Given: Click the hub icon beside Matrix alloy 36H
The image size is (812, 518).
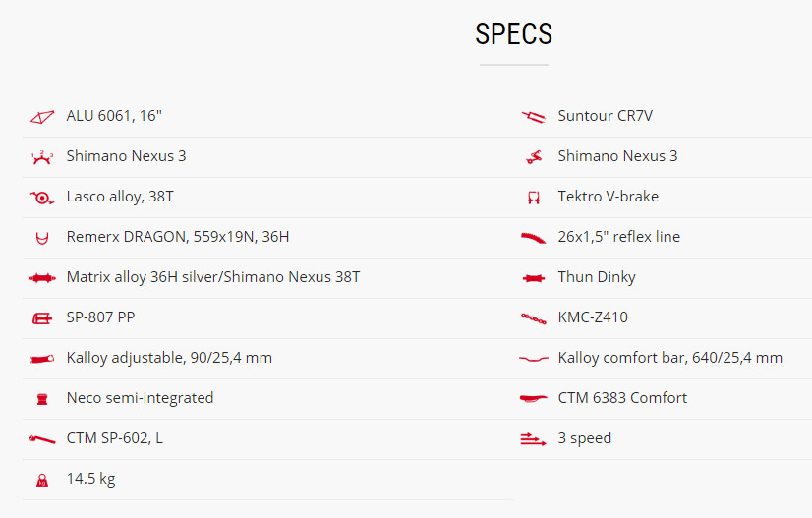Looking at the screenshot, I should pos(42,278).
